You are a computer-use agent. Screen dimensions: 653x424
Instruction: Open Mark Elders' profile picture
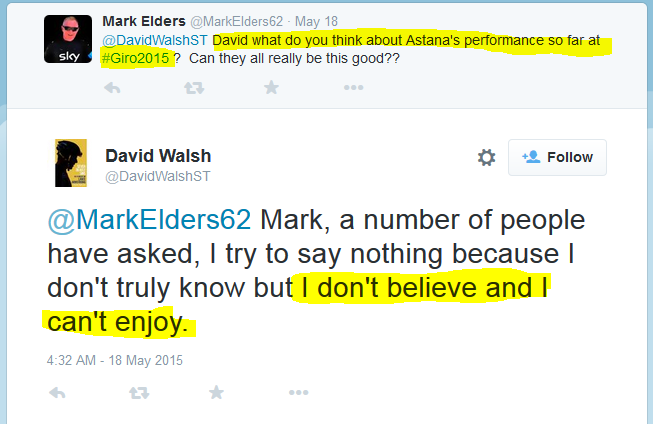(68, 38)
